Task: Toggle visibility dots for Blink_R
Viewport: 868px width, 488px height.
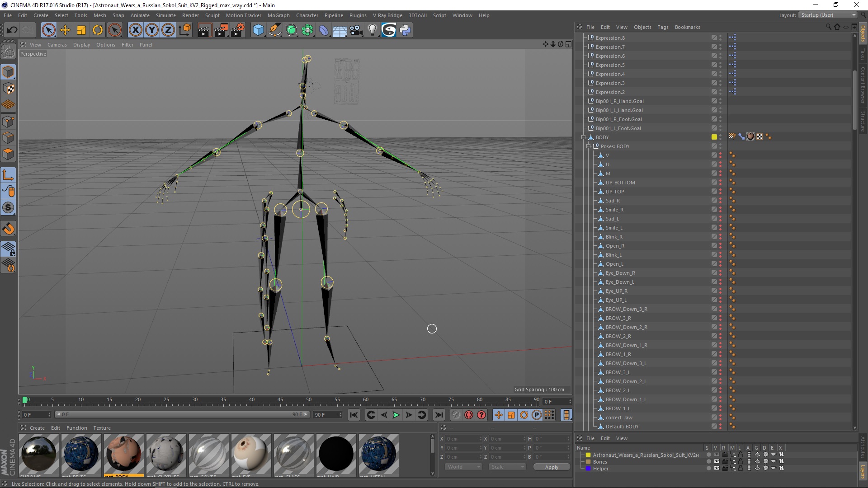Action: (x=720, y=237)
